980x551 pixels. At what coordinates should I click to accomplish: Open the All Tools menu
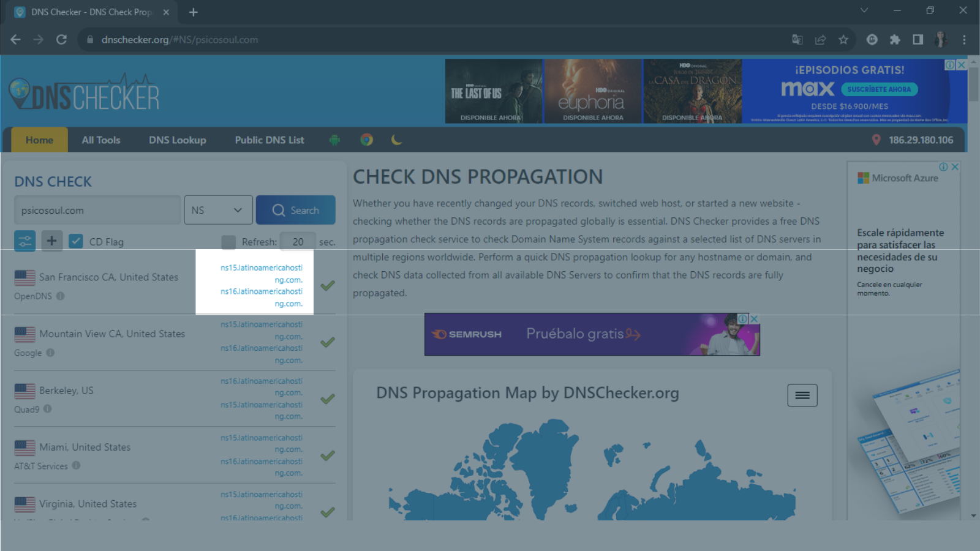click(x=101, y=140)
